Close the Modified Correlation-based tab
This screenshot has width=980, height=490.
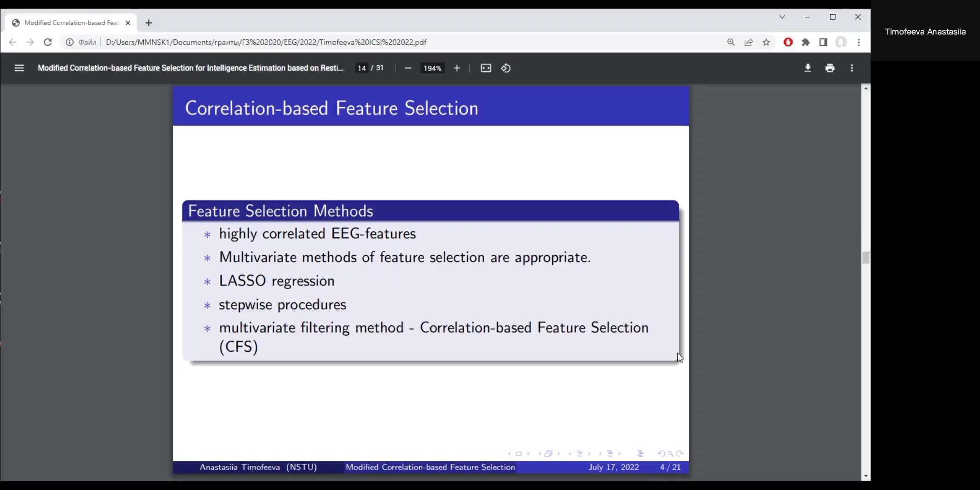(128, 23)
